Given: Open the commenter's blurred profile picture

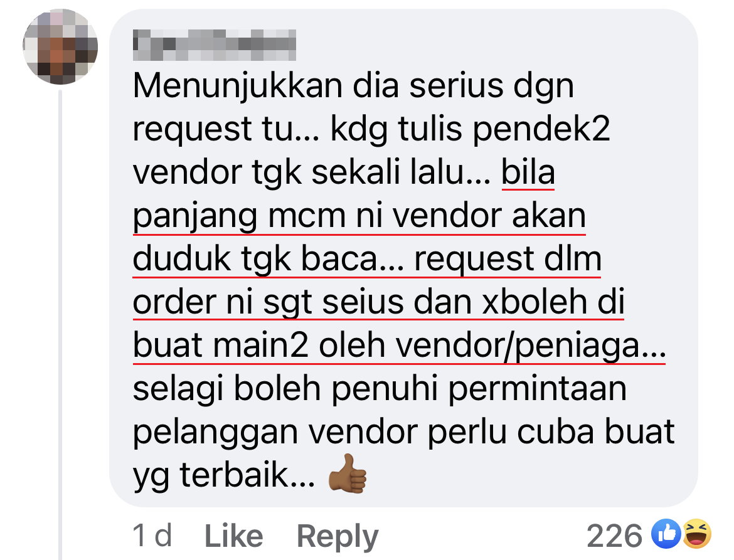Looking at the screenshot, I should [x=60, y=46].
